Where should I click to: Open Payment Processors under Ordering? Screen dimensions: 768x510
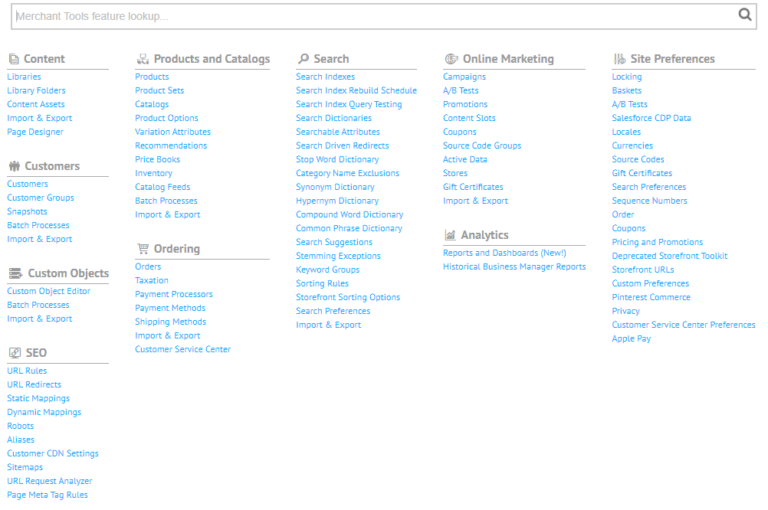173,295
